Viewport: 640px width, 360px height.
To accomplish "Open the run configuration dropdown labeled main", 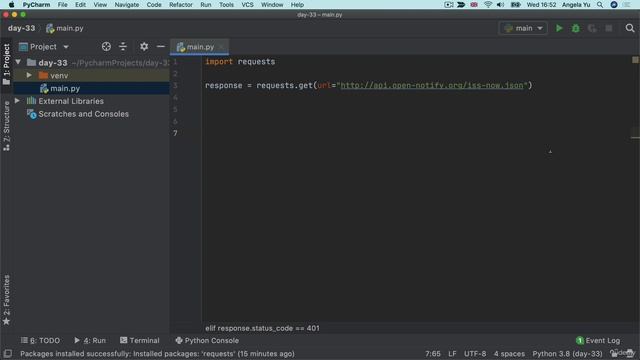I will click(523, 28).
